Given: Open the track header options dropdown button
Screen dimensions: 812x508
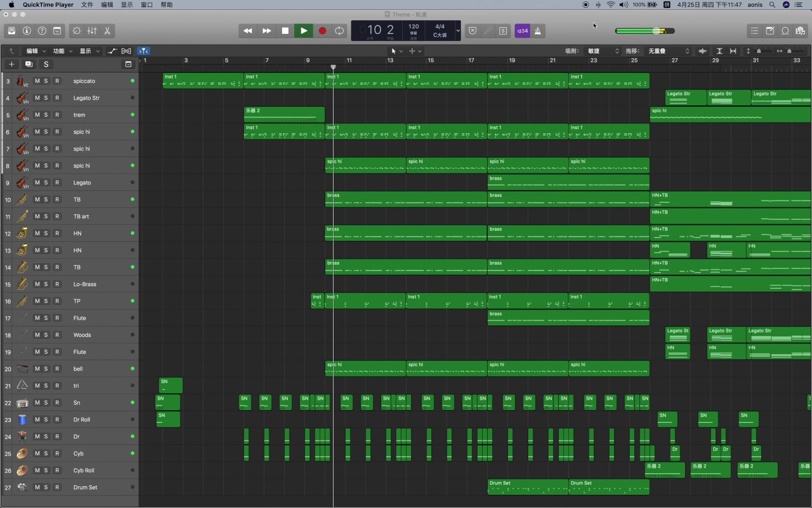Looking at the screenshot, I should click(x=128, y=64).
